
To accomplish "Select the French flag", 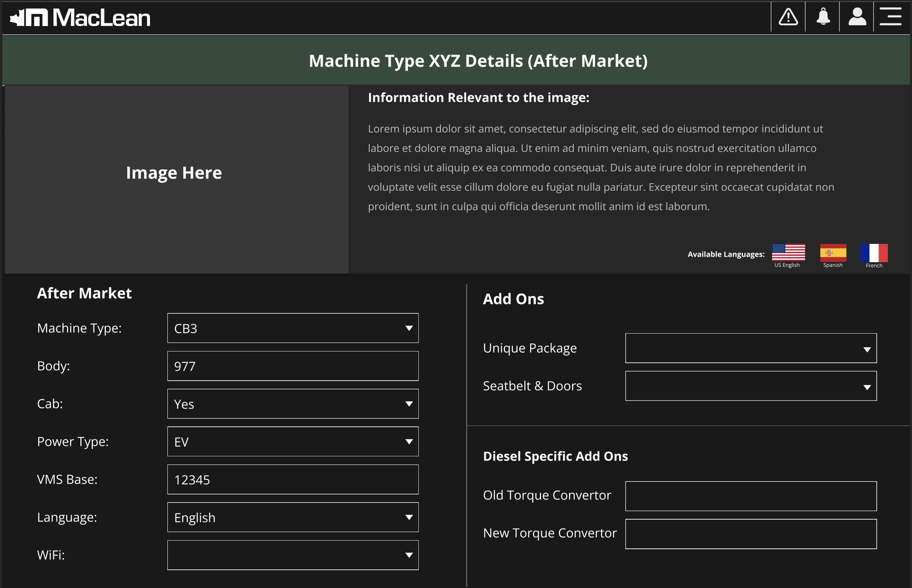I will [x=874, y=253].
